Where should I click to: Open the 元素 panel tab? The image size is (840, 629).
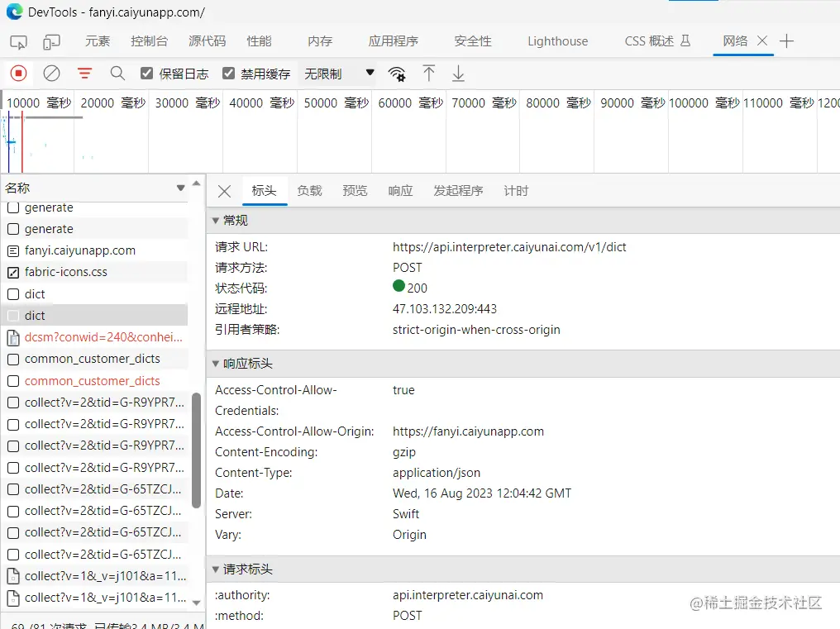pyautogui.click(x=98, y=41)
